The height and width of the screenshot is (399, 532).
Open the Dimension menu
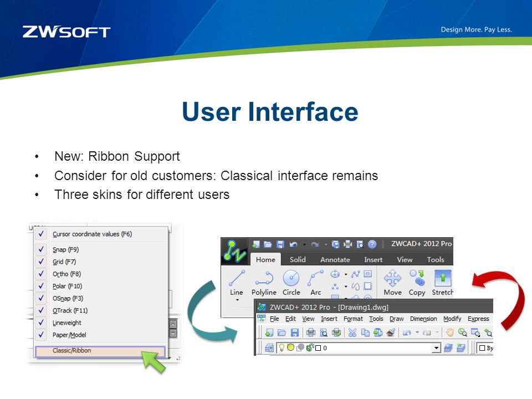423,319
